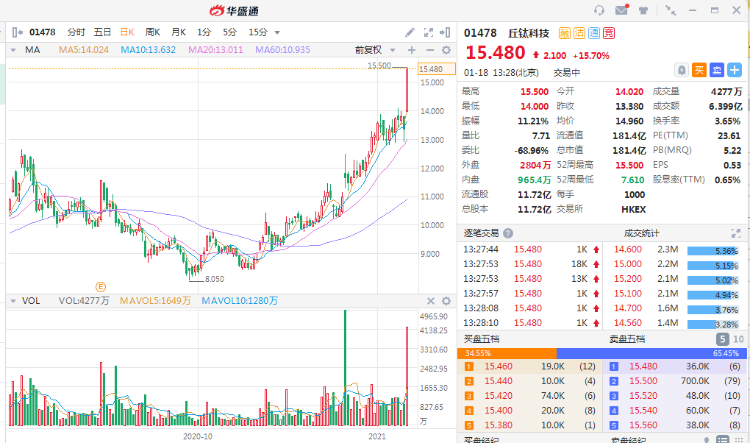750x443 pixels.
Task: Switch to 五日 five-day chart
Action: click(x=102, y=32)
